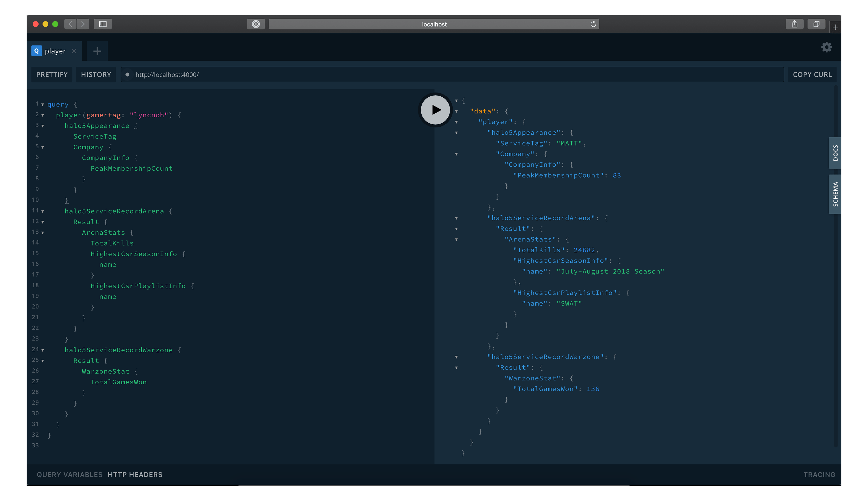Add a new query tab
This screenshot has width=868, height=501.
[97, 51]
